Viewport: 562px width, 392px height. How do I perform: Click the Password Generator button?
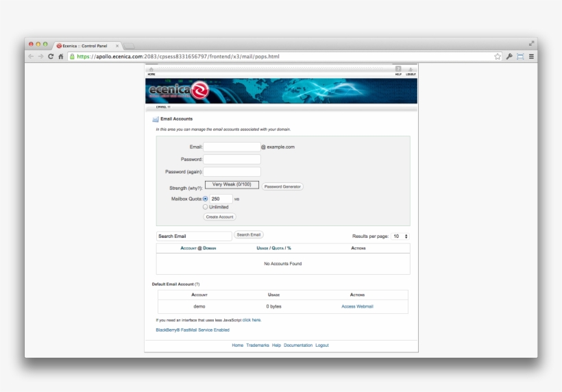pos(282,186)
